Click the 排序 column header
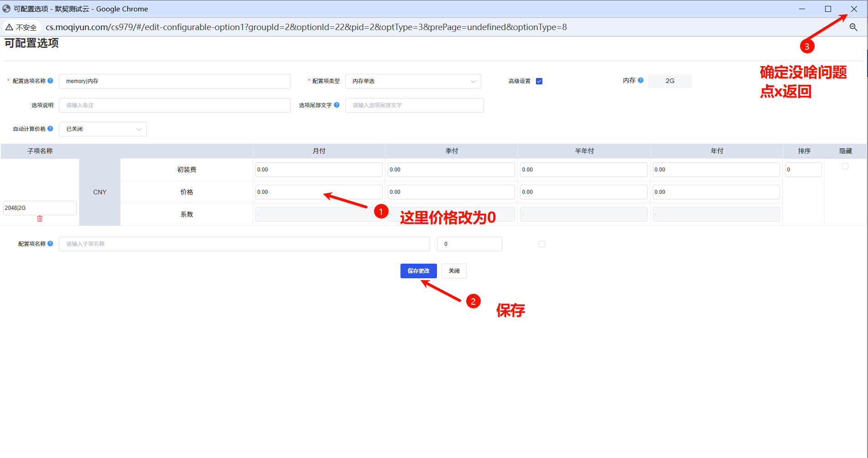The height and width of the screenshot is (458, 868). tap(804, 151)
